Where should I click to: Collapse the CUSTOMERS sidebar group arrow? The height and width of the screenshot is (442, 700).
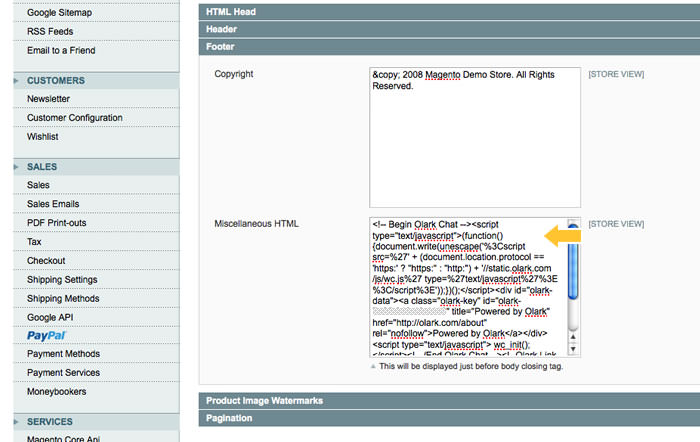[x=17, y=80]
